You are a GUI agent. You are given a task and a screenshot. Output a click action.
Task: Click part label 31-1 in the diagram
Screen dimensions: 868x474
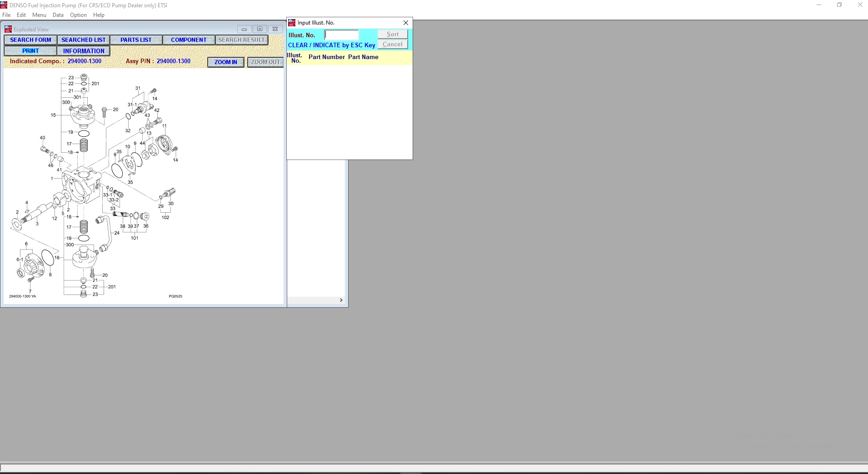click(x=132, y=105)
